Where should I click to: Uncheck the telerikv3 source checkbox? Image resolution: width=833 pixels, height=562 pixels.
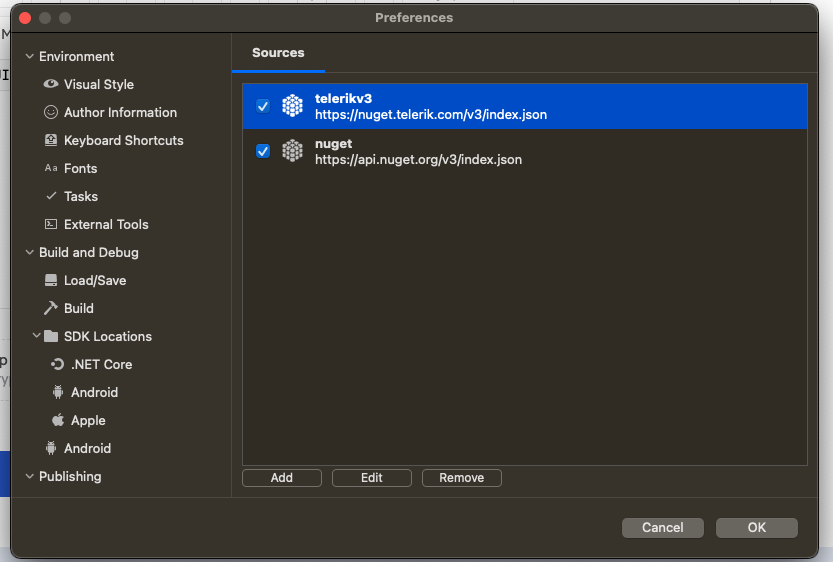pyautogui.click(x=263, y=106)
